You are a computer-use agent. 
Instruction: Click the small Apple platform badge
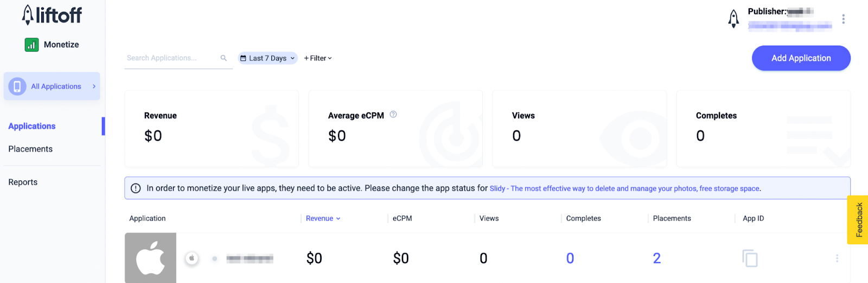[x=192, y=258]
